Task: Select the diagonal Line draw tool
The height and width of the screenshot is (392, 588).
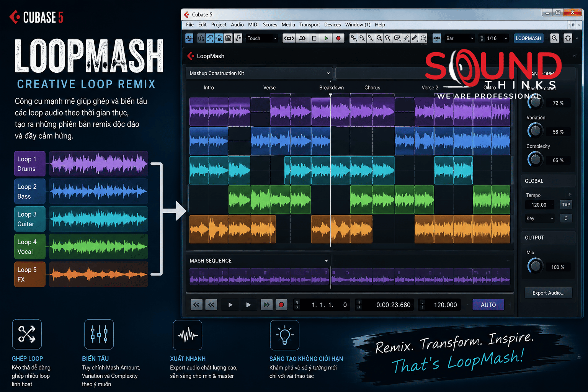Action: click(x=406, y=38)
